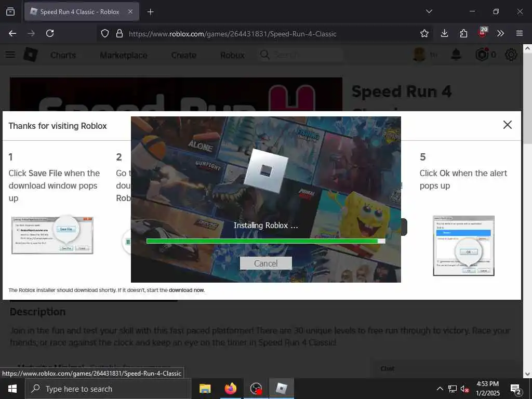532x399 pixels.
Task: Reload the current page
Action: pos(50,33)
